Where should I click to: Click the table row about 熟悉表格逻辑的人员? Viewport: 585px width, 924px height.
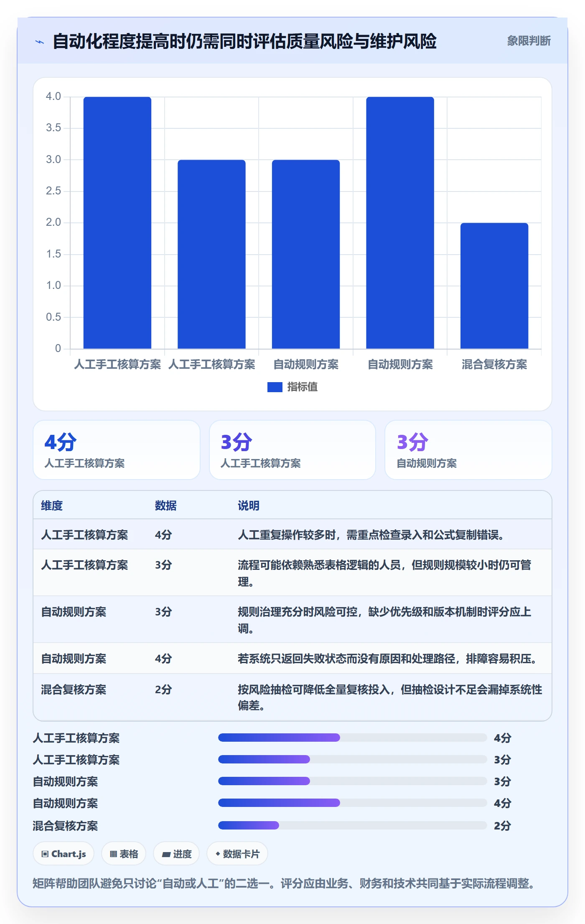(292, 572)
